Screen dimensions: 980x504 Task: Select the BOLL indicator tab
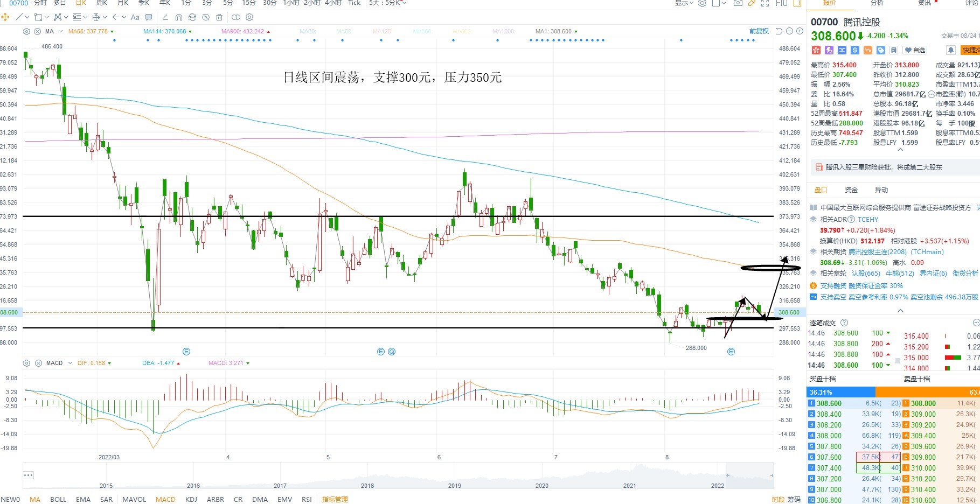pyautogui.click(x=58, y=500)
